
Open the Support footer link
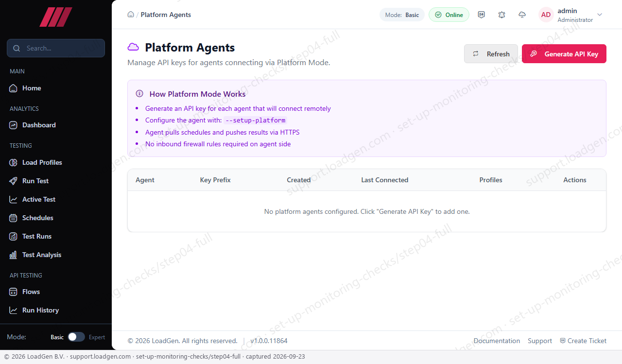(x=540, y=341)
